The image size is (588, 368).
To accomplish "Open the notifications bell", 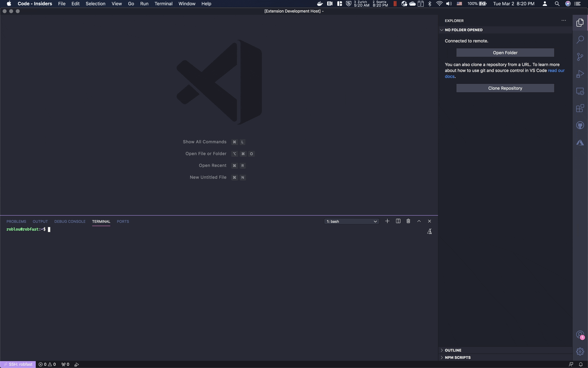I will [581, 364].
